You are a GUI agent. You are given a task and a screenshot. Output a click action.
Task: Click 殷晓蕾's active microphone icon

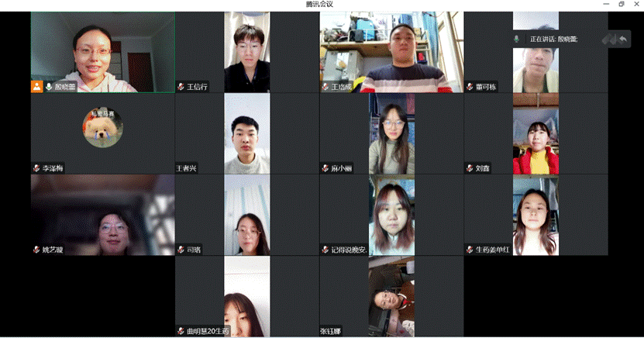pos(49,87)
